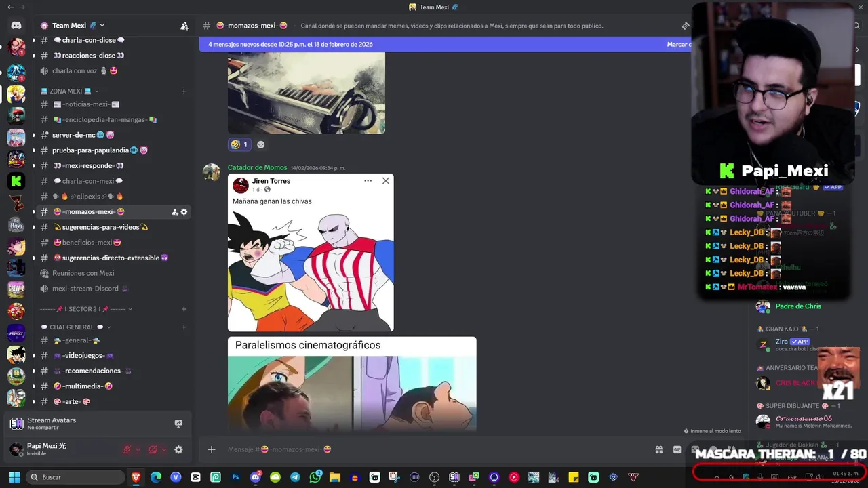This screenshot has width=868, height=488.
Task: Open microphone input options dropdown
Action: point(138,449)
